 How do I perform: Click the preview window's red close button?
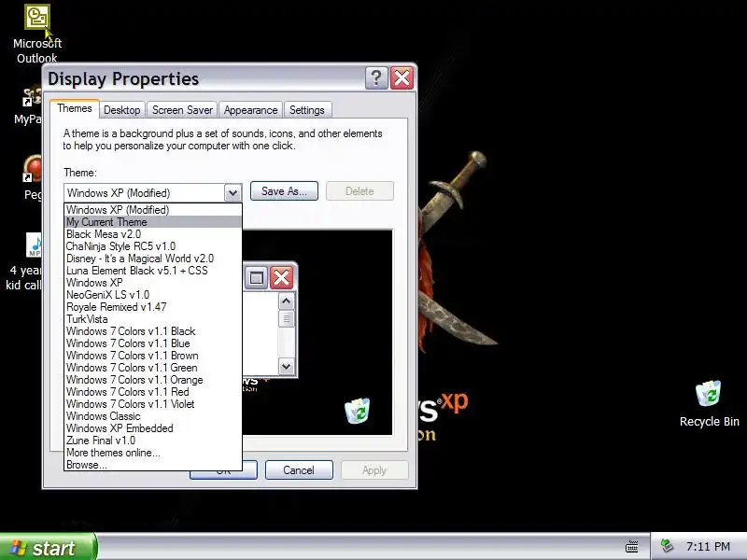pos(282,277)
